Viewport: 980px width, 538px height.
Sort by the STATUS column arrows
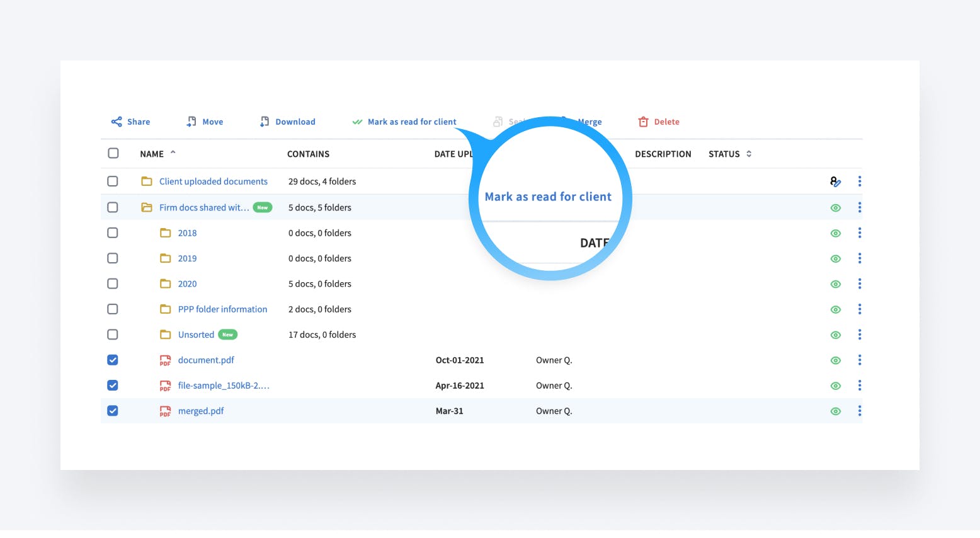click(749, 154)
